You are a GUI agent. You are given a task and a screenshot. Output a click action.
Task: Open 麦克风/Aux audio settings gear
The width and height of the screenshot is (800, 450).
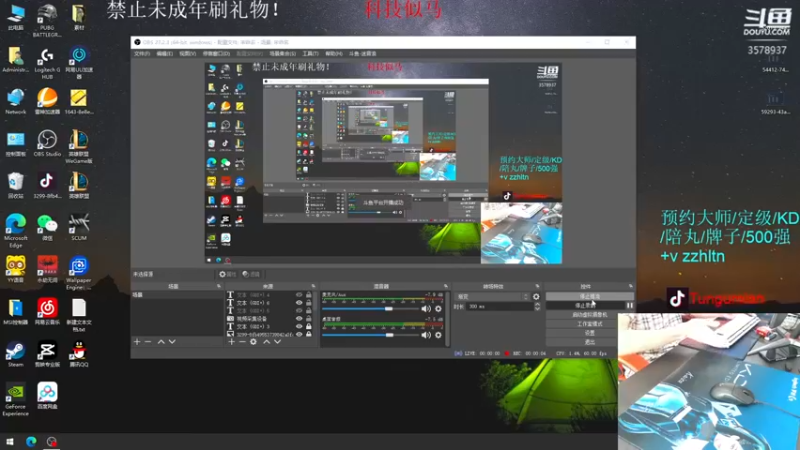[x=438, y=309]
